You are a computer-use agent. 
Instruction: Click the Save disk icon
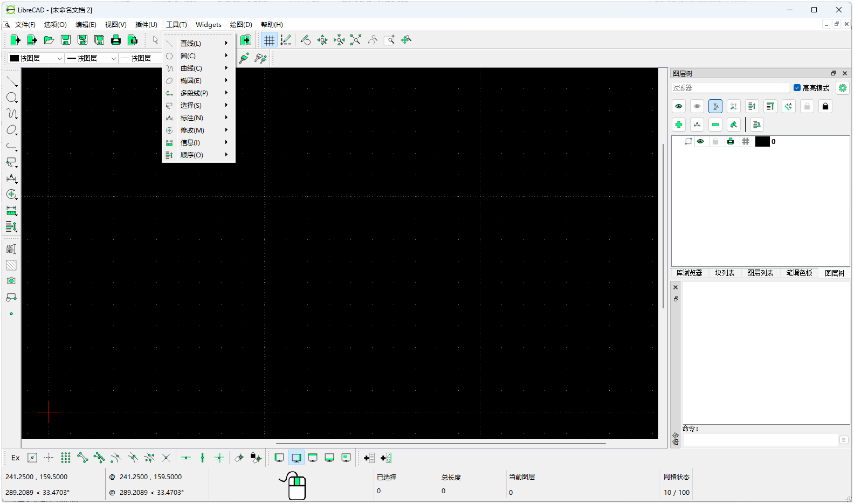click(x=65, y=40)
